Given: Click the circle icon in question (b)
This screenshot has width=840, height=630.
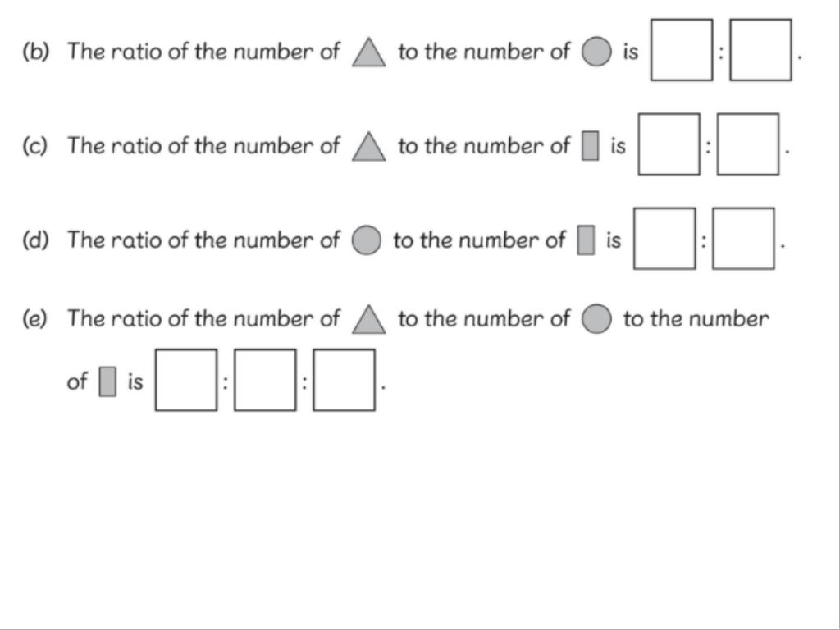Looking at the screenshot, I should (x=597, y=52).
